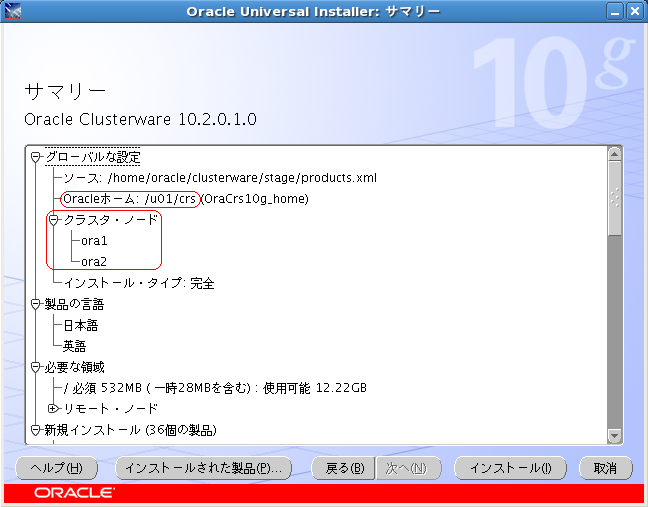
Task: Cancel installation with 取消 button
Action: 606,468
